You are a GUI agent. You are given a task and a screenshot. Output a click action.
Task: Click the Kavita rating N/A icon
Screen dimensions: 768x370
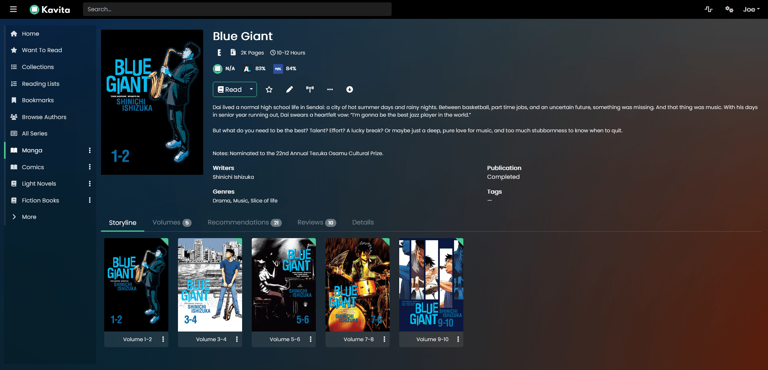coord(217,69)
